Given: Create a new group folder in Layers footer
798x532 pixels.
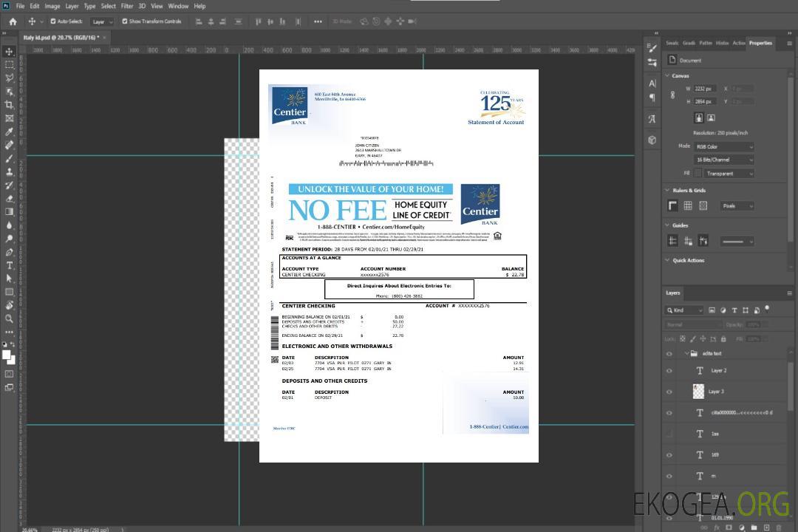Looking at the screenshot, I should [x=754, y=528].
